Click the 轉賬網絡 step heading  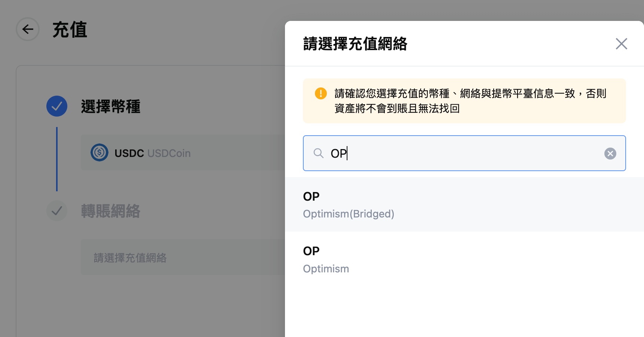click(111, 211)
